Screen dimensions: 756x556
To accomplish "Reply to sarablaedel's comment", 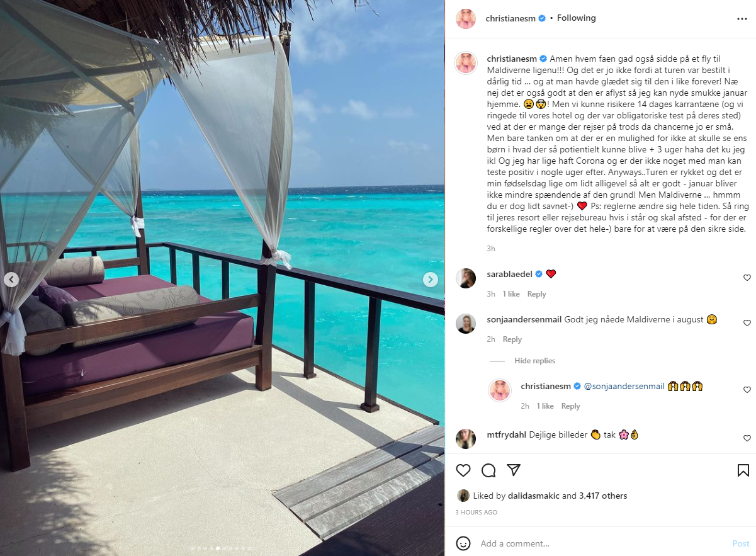I will (536, 294).
